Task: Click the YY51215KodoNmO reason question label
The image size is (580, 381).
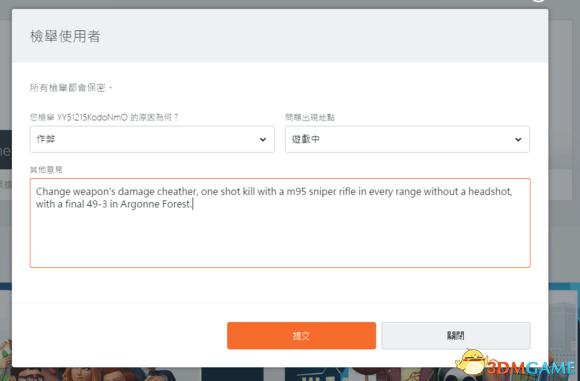Action: (x=104, y=117)
